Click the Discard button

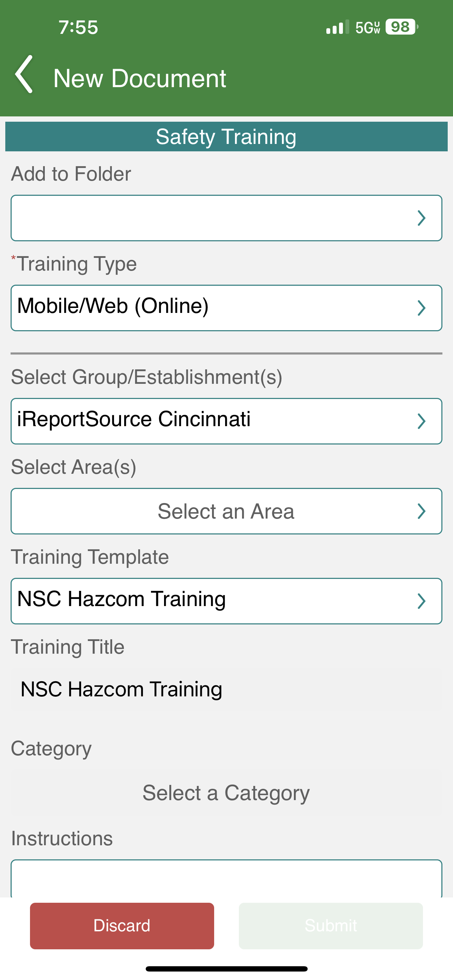coord(122,926)
